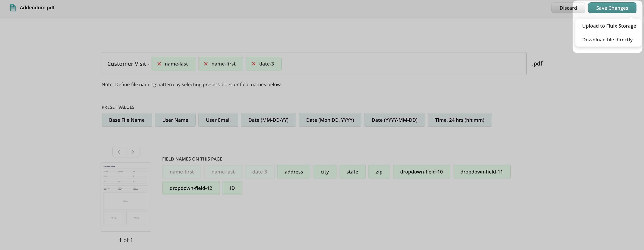Choose Download file directly option
The image size is (644, 250).
607,39
